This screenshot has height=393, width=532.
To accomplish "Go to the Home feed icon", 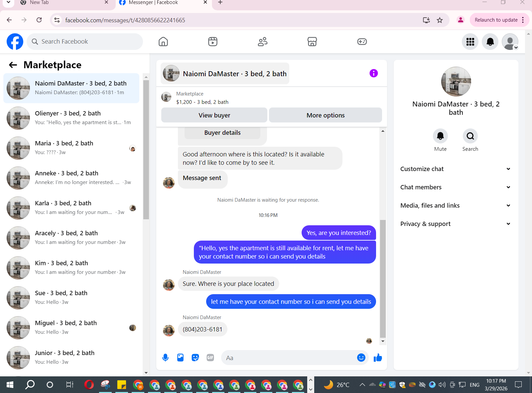I will click(x=163, y=42).
